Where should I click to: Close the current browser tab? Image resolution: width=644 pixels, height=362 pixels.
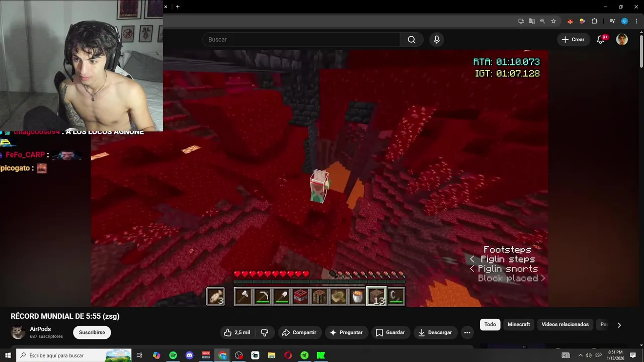coord(166,7)
